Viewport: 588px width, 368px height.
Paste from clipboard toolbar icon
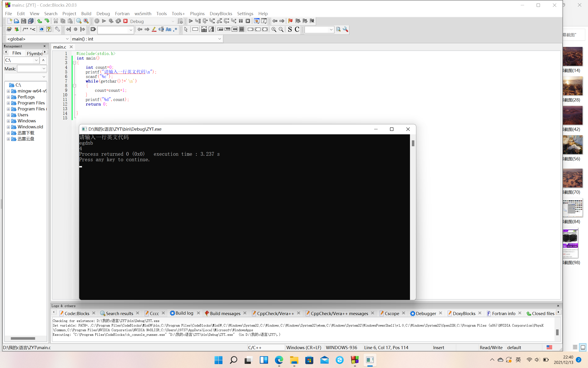[70, 21]
